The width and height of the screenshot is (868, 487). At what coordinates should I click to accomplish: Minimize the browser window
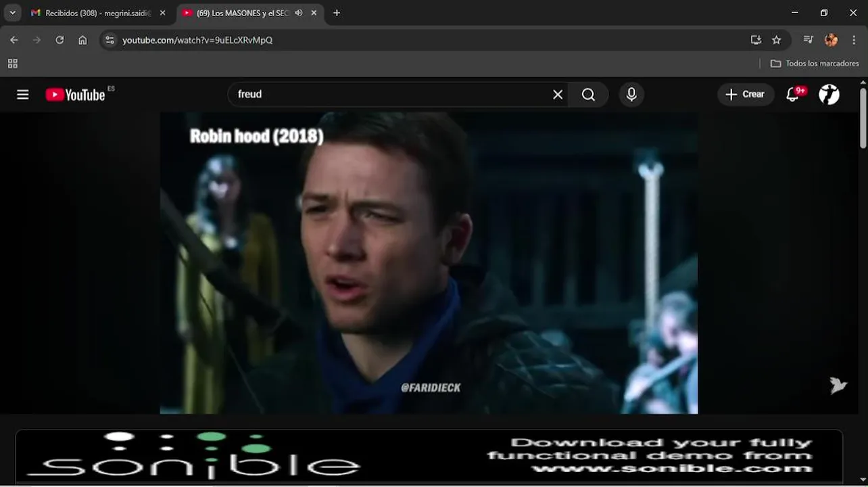[795, 13]
